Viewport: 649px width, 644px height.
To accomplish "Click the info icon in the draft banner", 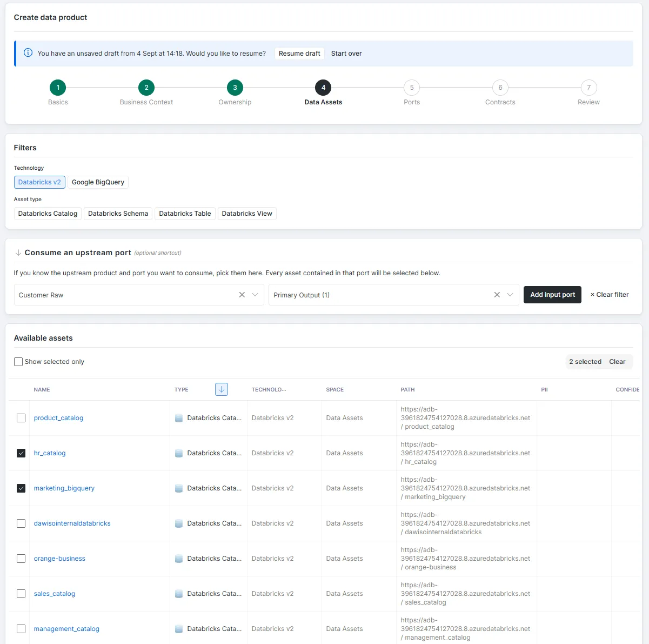I will pos(28,53).
